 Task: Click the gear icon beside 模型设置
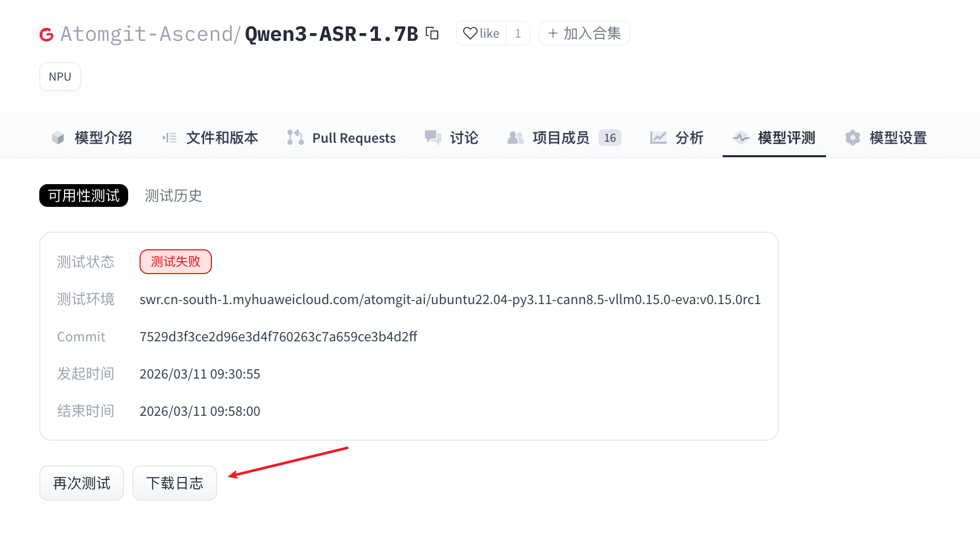pos(852,138)
